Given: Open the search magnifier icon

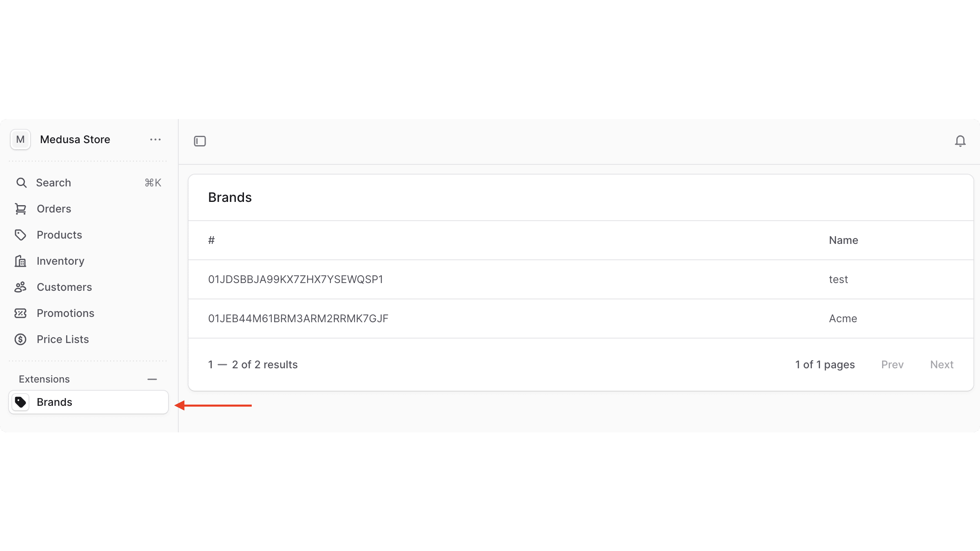Looking at the screenshot, I should (21, 182).
